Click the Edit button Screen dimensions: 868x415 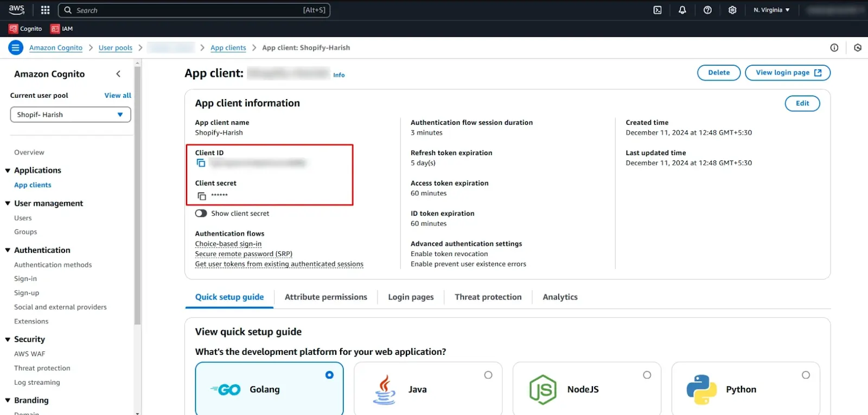click(802, 104)
